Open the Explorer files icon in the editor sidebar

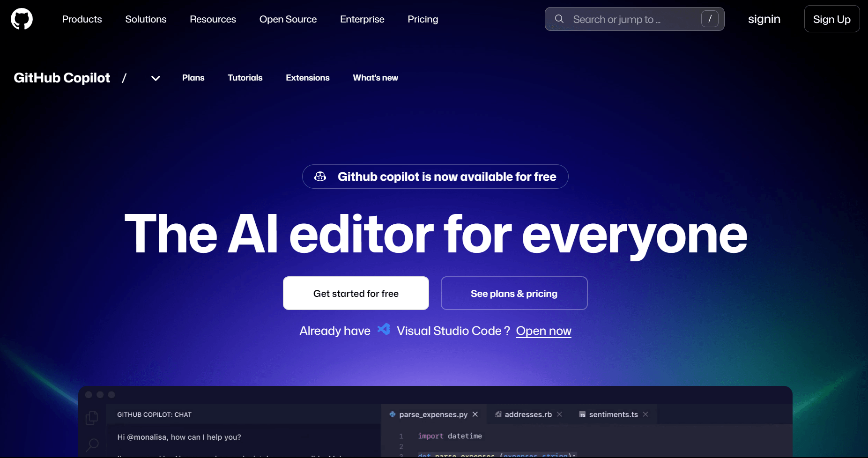coord(92,417)
